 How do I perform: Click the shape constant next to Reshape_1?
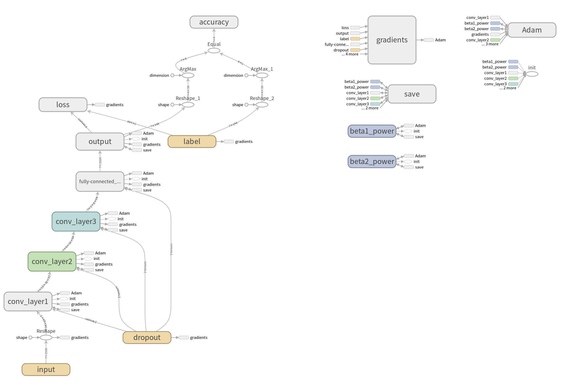[172, 105]
